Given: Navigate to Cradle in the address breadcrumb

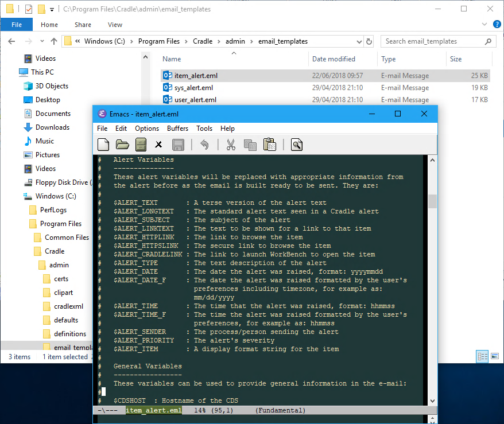Looking at the screenshot, I should tap(202, 41).
